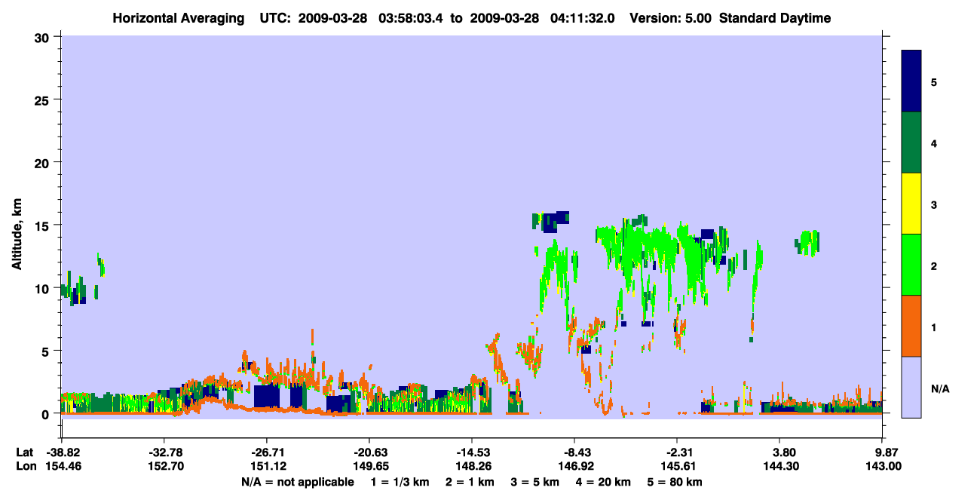Click latitude value 3.80
980x503 pixels.
[784, 452]
